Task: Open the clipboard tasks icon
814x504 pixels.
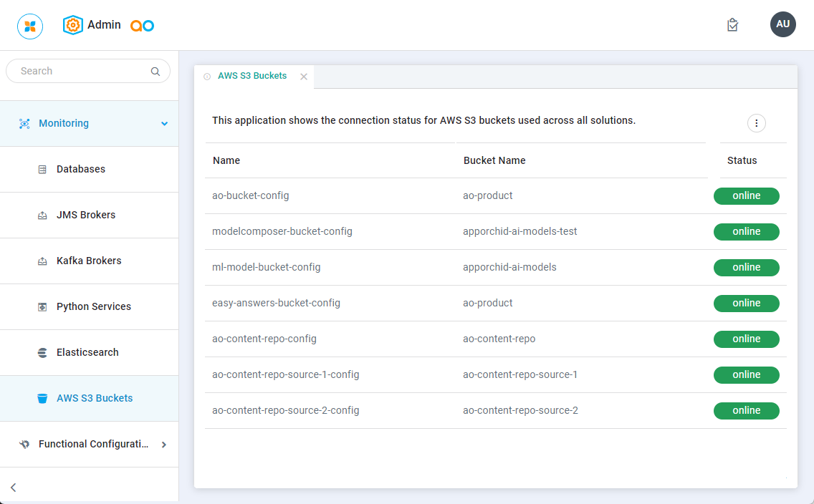Action: pyautogui.click(x=732, y=25)
